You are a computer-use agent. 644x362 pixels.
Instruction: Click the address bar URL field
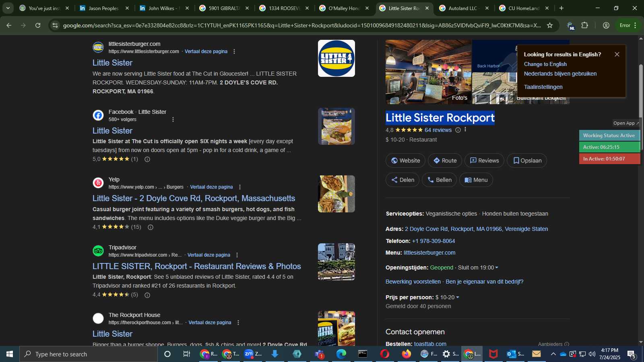[x=302, y=25]
